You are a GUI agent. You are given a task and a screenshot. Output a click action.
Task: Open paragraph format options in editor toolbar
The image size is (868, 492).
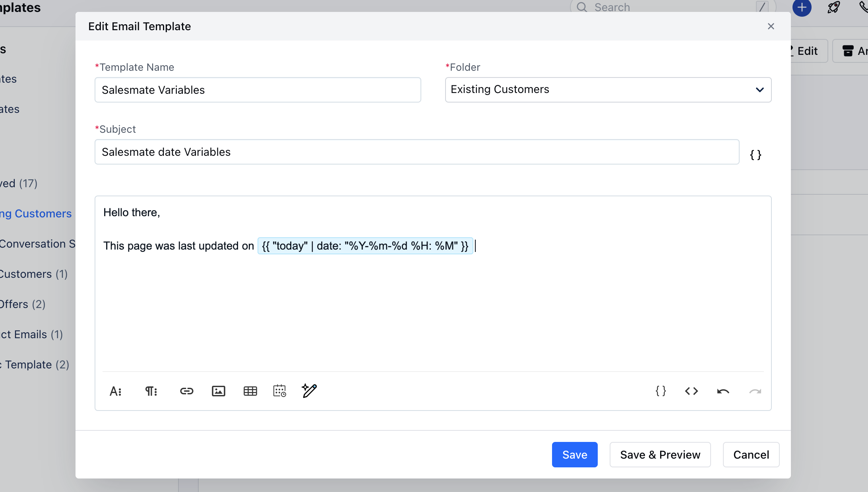pyautogui.click(x=151, y=391)
